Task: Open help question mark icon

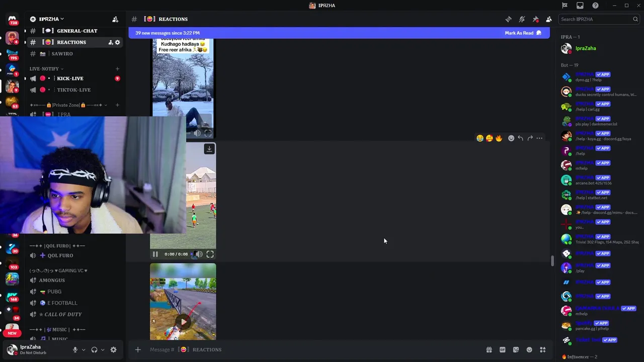Action: tap(596, 6)
